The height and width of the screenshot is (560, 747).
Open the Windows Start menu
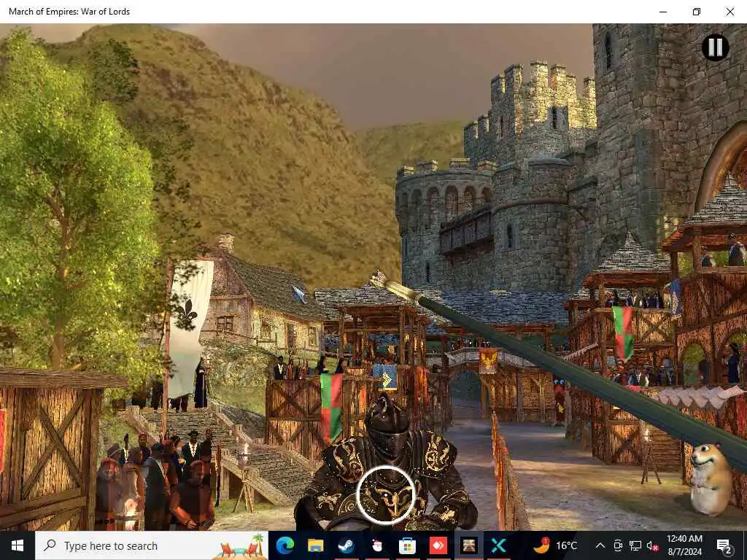(18, 545)
